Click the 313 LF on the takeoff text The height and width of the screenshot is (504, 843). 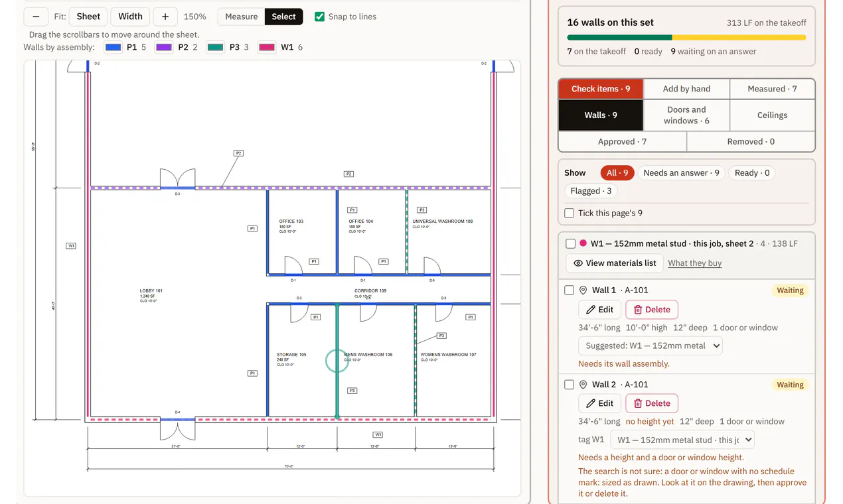[766, 23]
